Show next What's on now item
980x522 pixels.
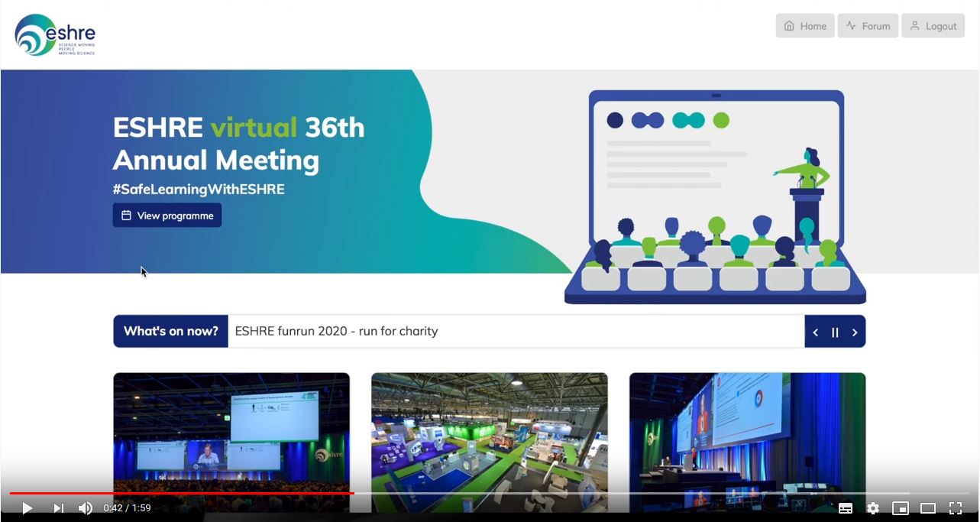tap(855, 332)
